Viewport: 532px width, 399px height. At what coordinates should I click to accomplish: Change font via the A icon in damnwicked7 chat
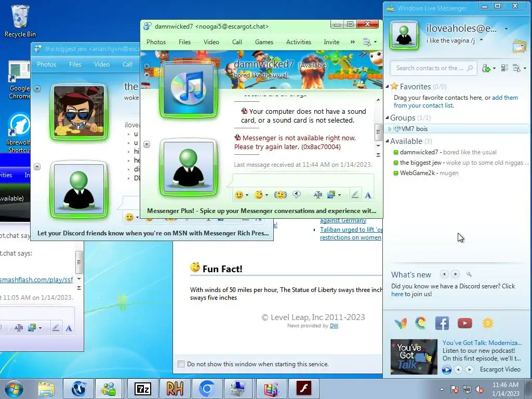[x=368, y=195]
